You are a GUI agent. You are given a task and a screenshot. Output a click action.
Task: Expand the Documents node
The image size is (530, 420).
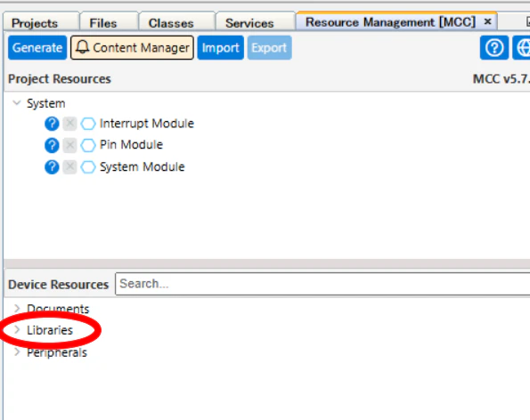(x=17, y=308)
